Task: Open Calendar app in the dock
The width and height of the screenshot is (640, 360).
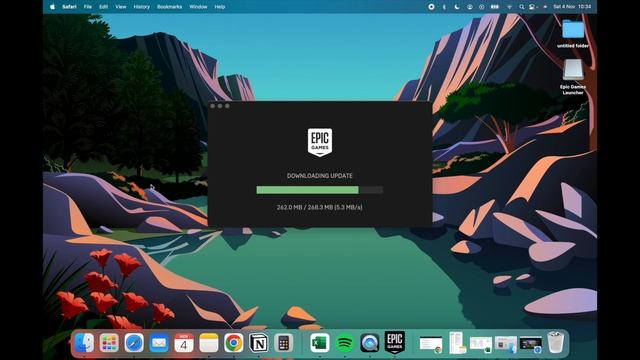Action: [x=184, y=343]
